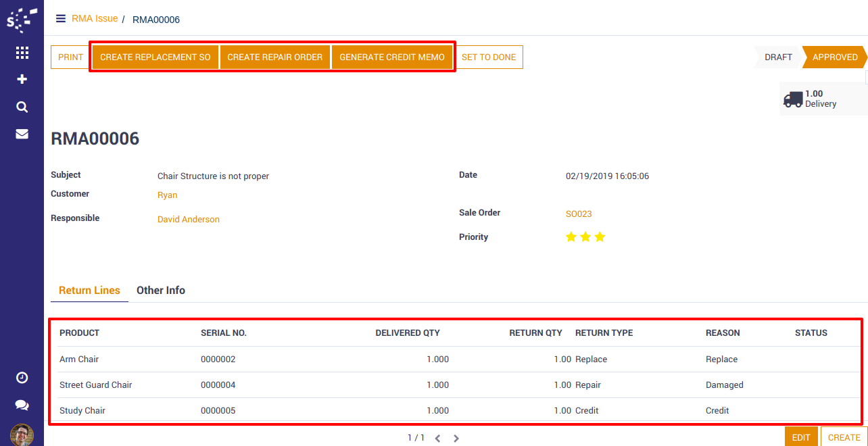Go to next record arrow
The image size is (868, 446).
click(456, 439)
